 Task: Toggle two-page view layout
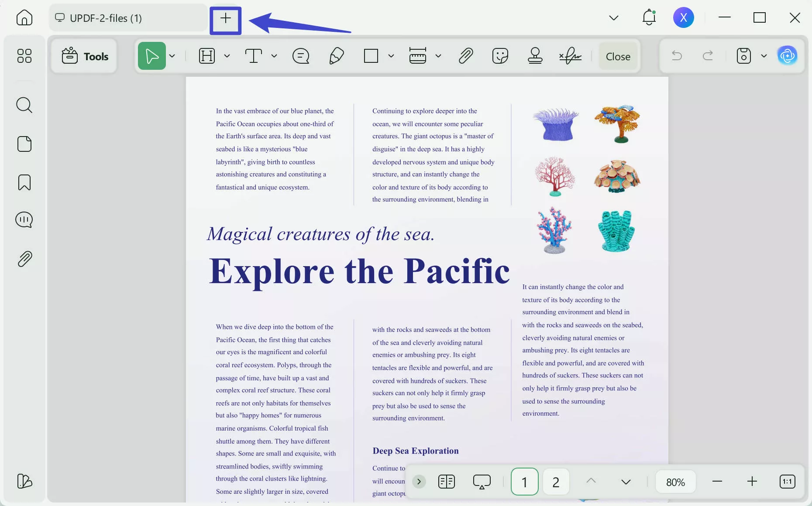click(x=446, y=482)
